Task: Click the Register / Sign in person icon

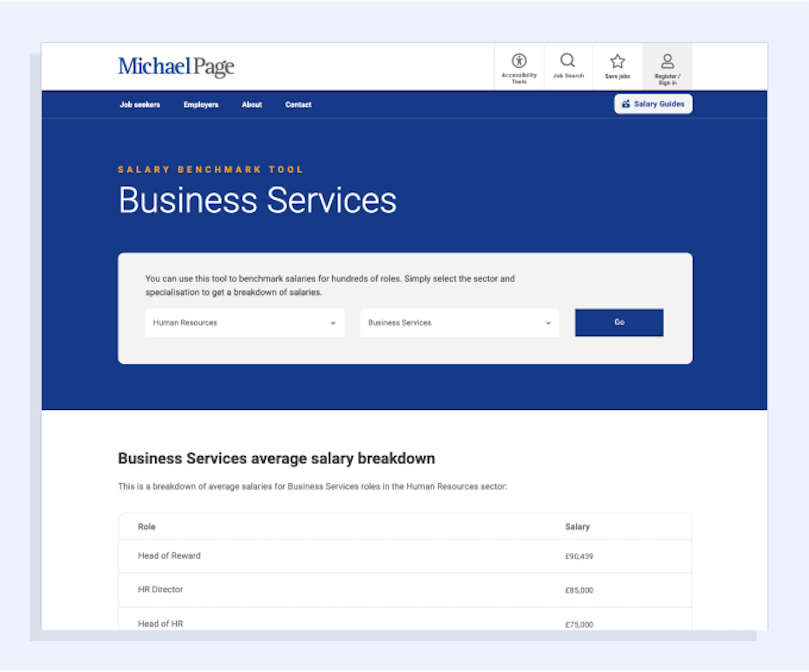Action: tap(667, 61)
